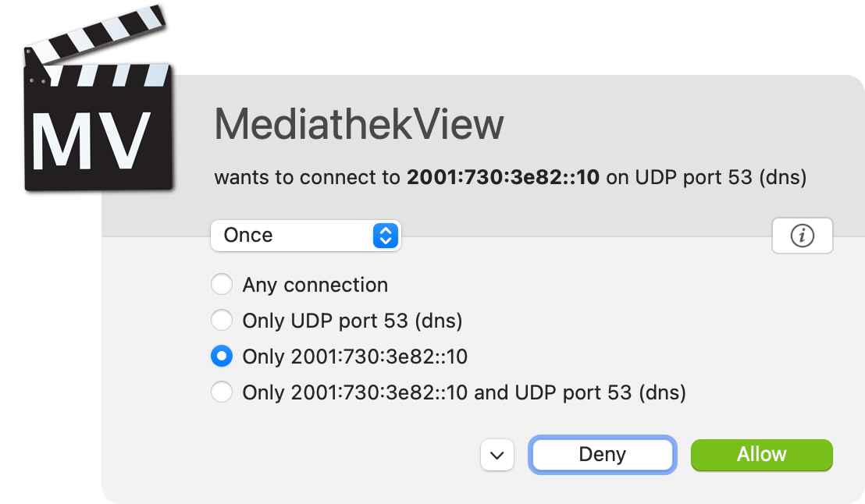Click the "and UDP port 53 (dns)" option label
Screen dimensions: 865x504
(579, 392)
